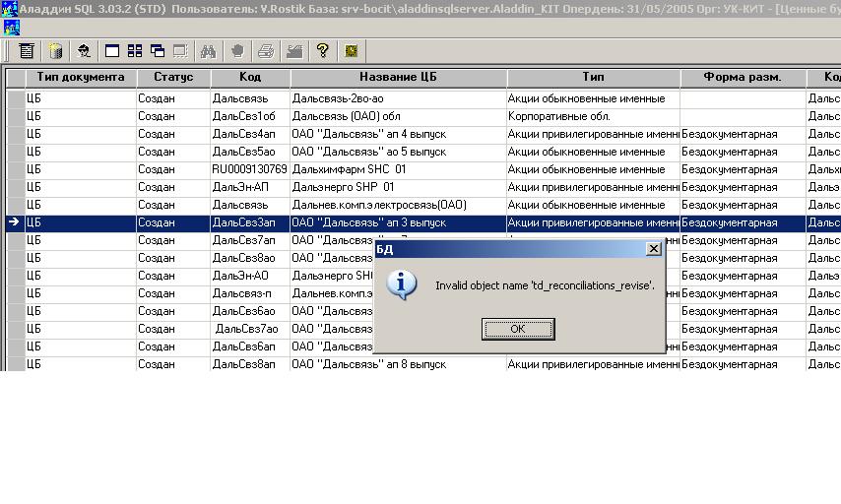The width and height of the screenshot is (841, 504).
Task: Click code cell 'ДальЭн-АО'
Action: point(250,276)
